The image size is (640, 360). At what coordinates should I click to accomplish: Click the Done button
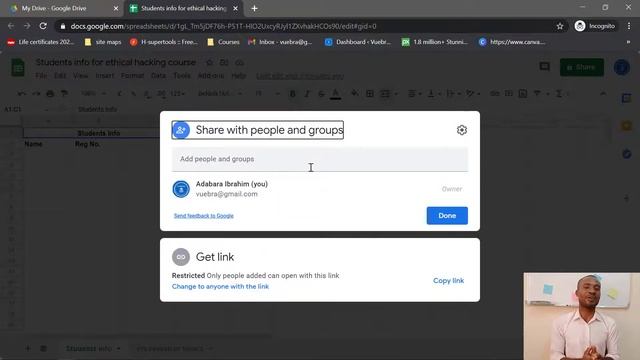(447, 216)
